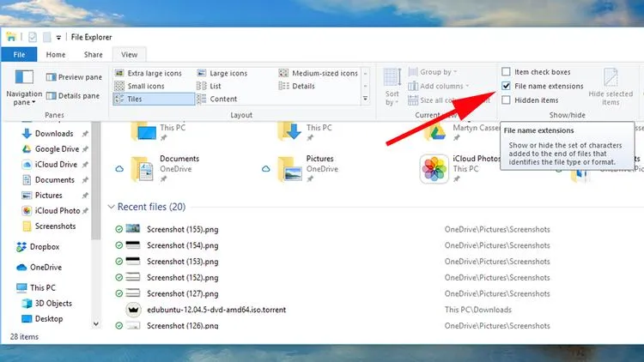Select the iCloud Photos tile
The image size is (644, 362).
tap(460, 169)
